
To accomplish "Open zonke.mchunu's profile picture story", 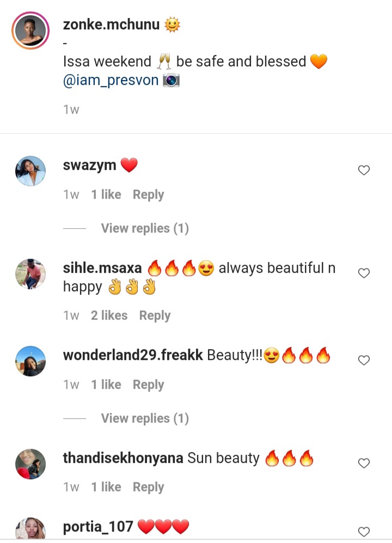I will [x=30, y=30].
